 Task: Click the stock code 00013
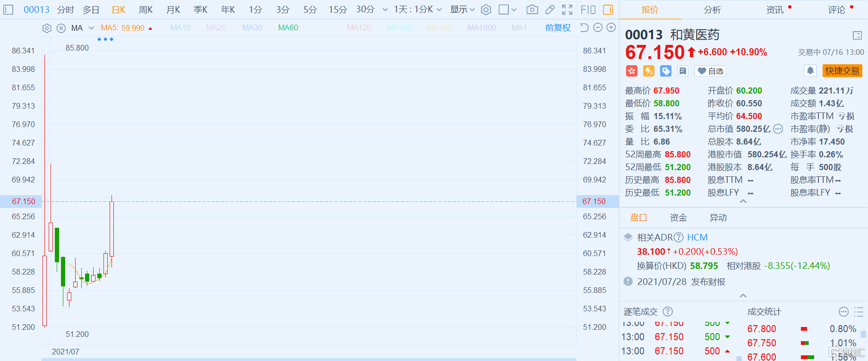point(36,9)
